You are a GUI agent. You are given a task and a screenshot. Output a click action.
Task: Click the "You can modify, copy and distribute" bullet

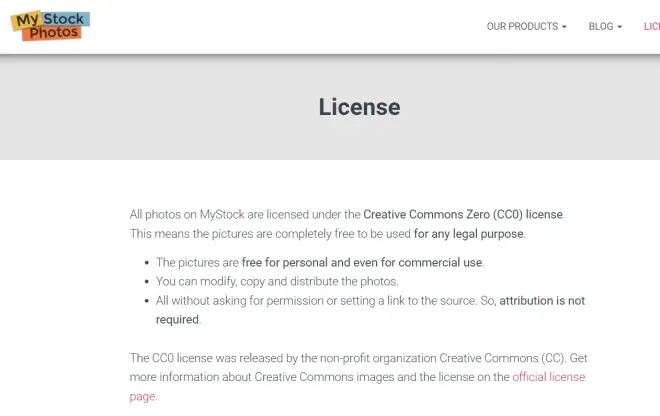pos(277,282)
